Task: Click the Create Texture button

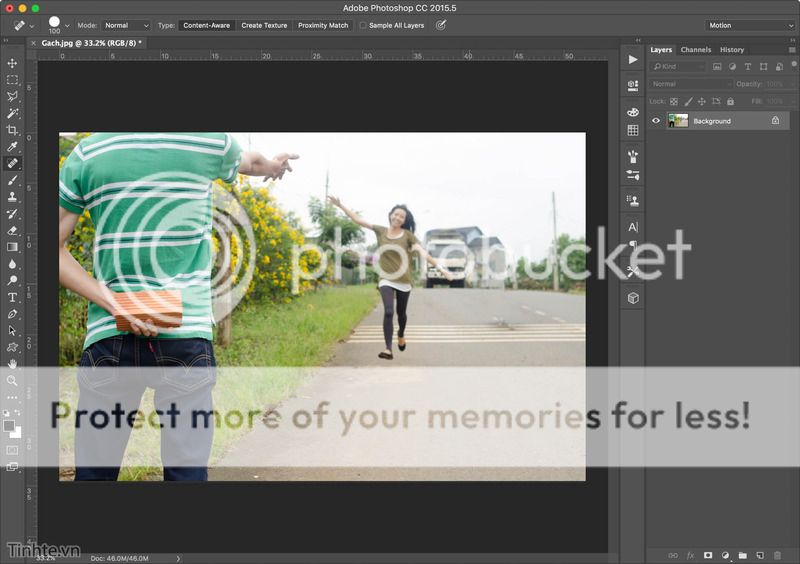Action: [264, 25]
